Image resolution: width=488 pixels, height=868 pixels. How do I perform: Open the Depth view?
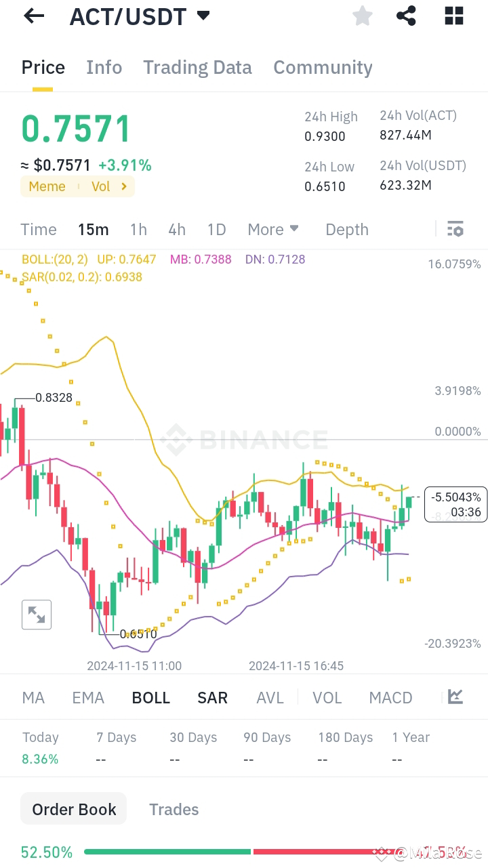[346, 229]
